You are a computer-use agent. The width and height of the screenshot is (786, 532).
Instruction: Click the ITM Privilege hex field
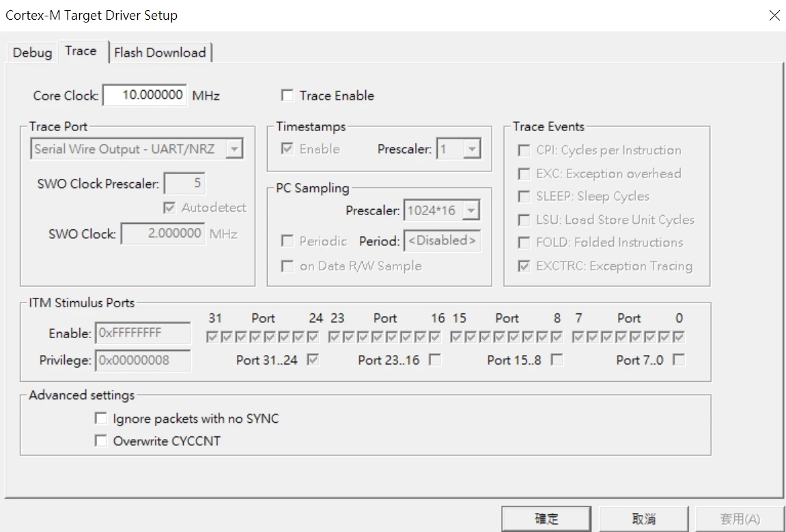tap(143, 361)
